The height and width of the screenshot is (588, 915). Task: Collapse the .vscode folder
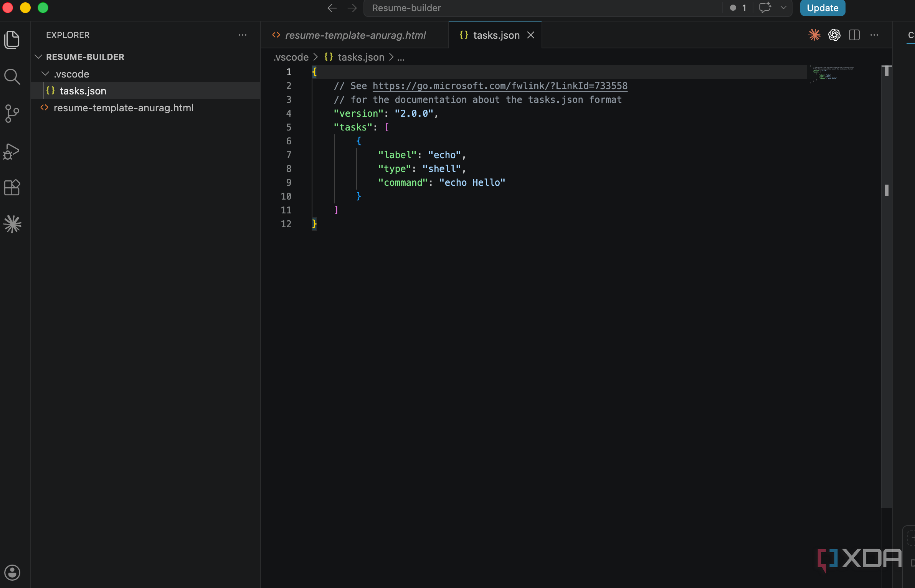(x=45, y=74)
